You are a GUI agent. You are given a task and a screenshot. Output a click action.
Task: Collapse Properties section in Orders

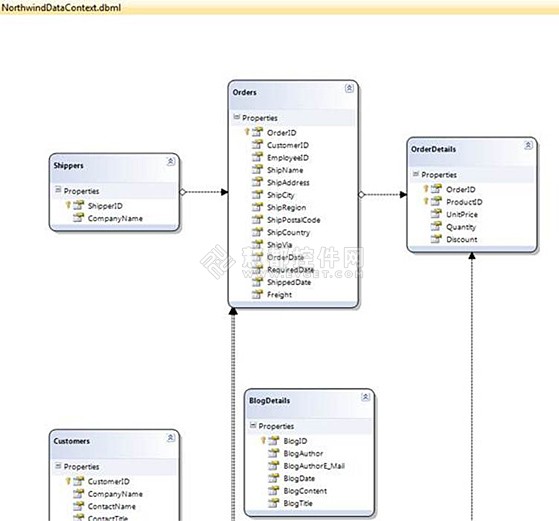(x=236, y=117)
